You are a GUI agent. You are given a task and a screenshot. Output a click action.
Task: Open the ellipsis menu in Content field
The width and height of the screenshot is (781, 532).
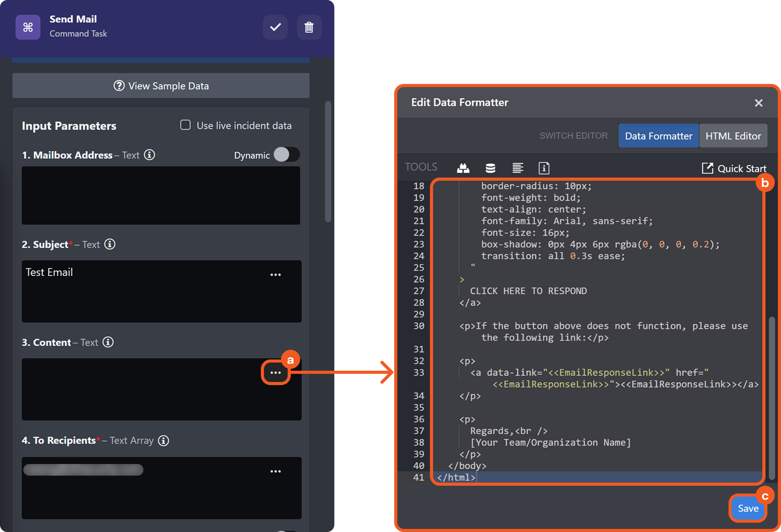click(276, 373)
